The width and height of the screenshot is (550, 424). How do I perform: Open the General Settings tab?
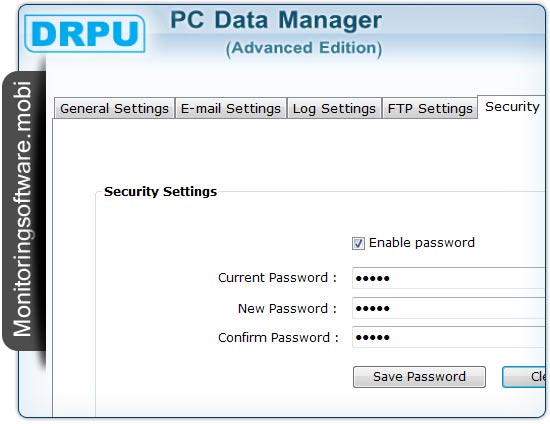[114, 108]
